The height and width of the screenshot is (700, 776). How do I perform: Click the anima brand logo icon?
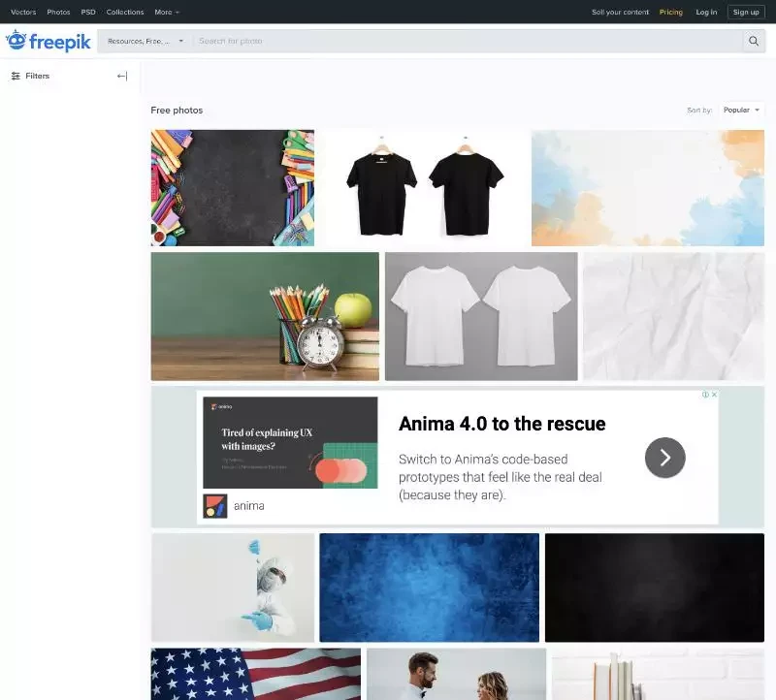pyautogui.click(x=215, y=506)
